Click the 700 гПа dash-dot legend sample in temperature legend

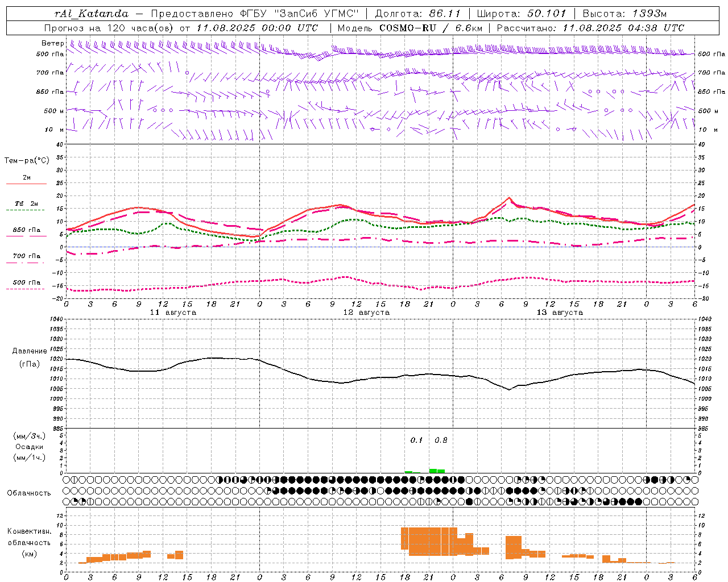(x=25, y=263)
